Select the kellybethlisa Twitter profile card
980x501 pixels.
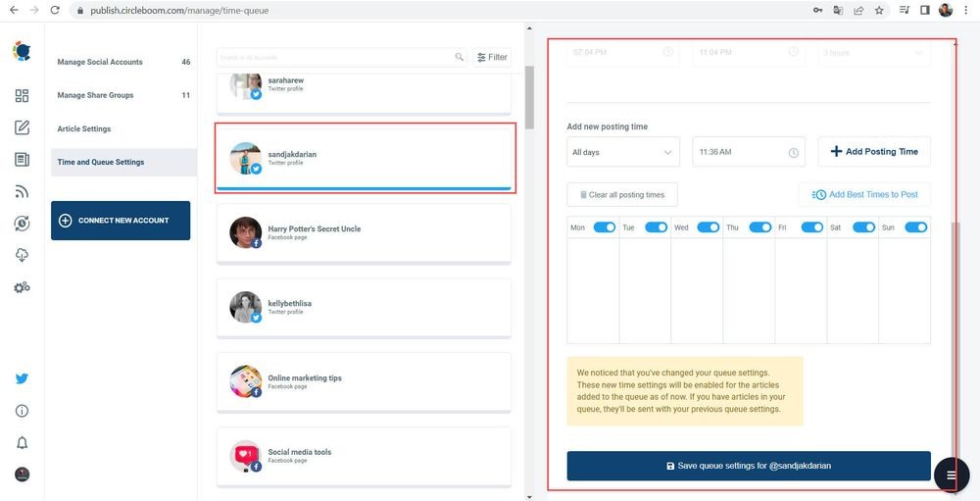[x=364, y=308]
